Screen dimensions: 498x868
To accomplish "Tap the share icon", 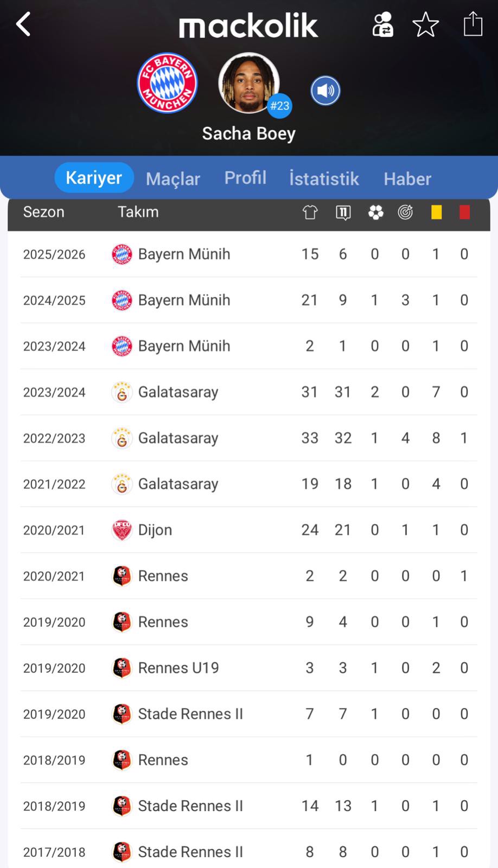I will [x=473, y=24].
